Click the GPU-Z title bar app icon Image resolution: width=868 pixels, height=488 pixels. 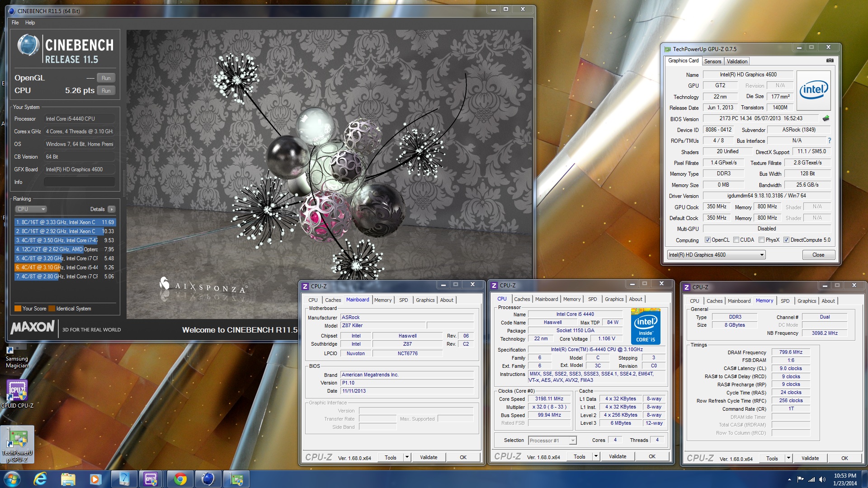tap(667, 49)
